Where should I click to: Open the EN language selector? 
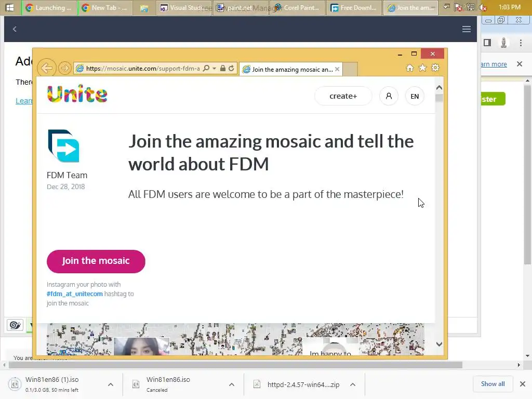(415, 96)
